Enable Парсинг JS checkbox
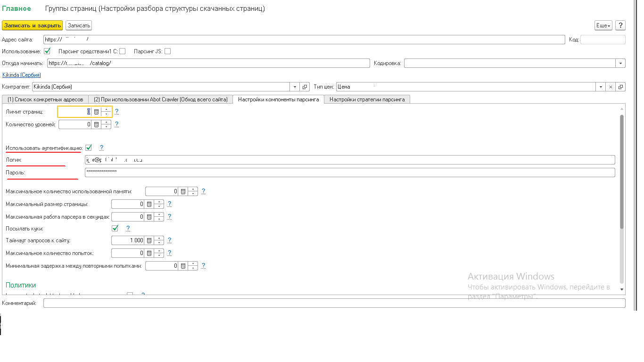Screen dimensions: 644x362 click(167, 51)
